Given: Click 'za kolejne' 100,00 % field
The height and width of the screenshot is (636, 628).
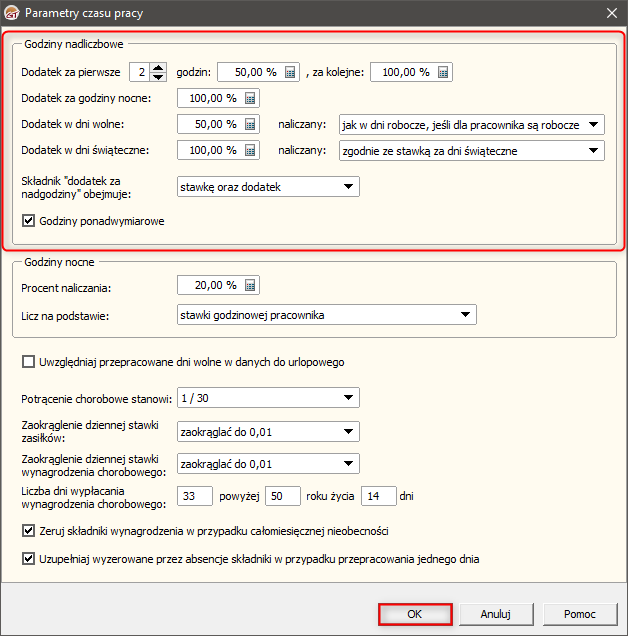Looking at the screenshot, I should [411, 72].
